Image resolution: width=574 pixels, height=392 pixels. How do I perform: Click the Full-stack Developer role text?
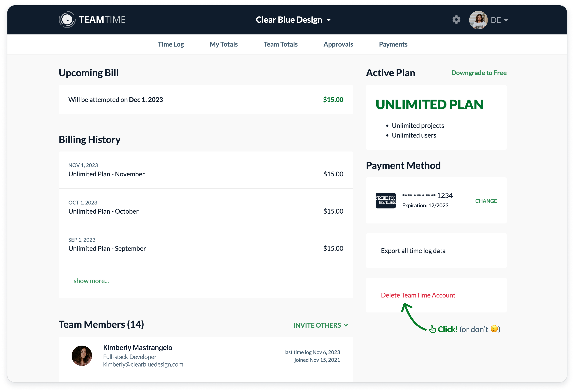click(x=130, y=357)
